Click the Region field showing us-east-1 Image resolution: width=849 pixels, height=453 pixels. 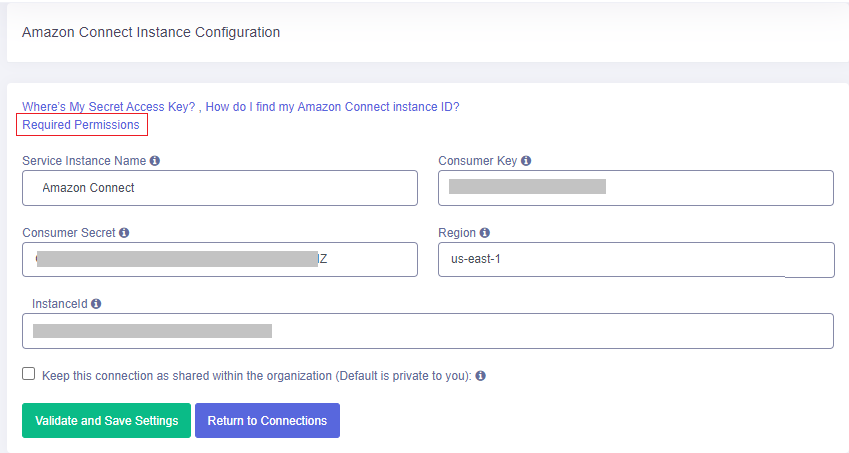click(635, 259)
